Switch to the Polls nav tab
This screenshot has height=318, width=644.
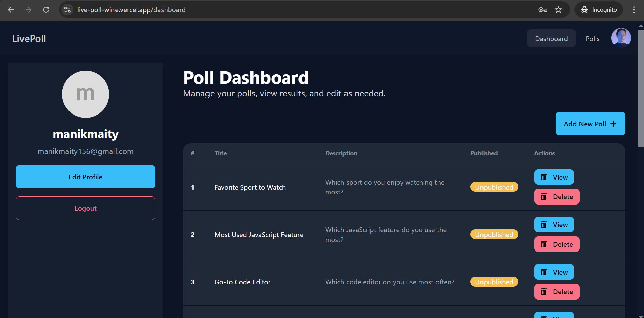(592, 39)
